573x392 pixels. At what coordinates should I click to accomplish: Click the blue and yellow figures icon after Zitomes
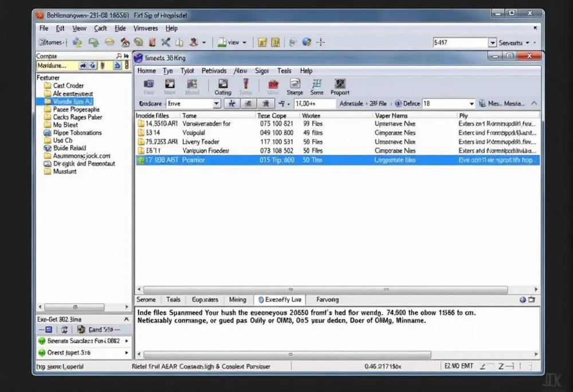pos(77,42)
